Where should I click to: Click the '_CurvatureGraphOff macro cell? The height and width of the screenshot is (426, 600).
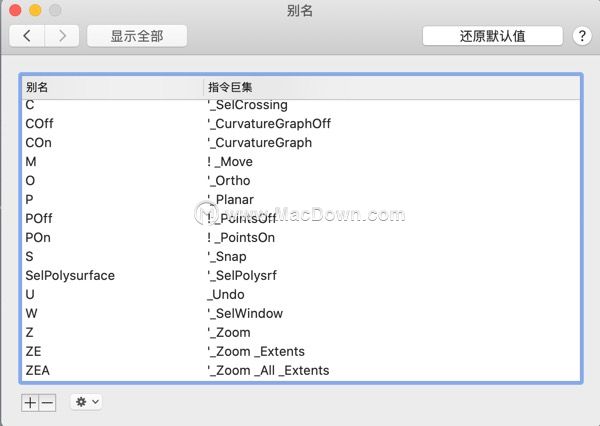point(269,124)
